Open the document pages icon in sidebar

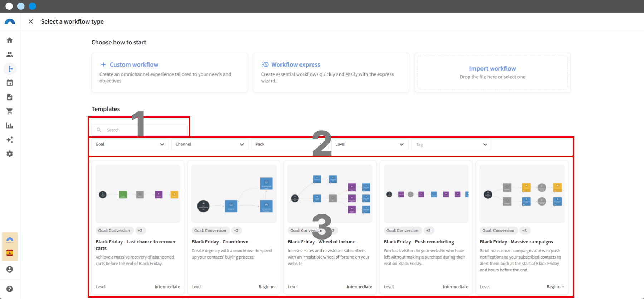[10, 97]
